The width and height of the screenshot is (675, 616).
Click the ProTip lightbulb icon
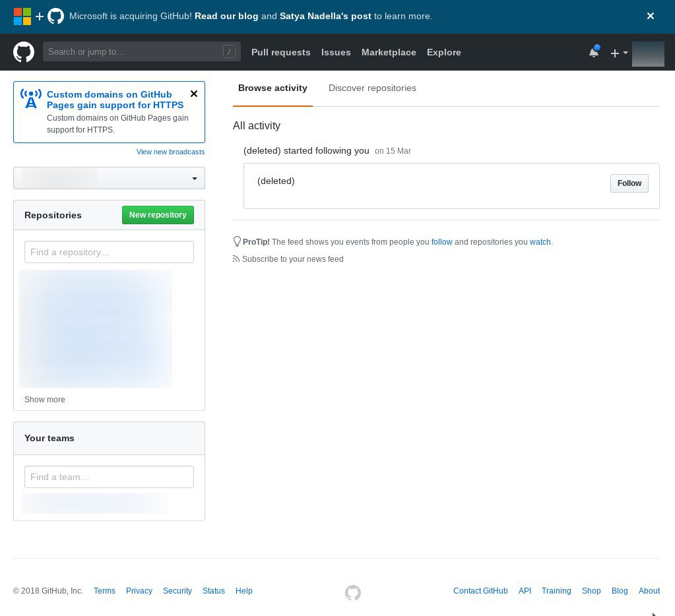click(237, 241)
